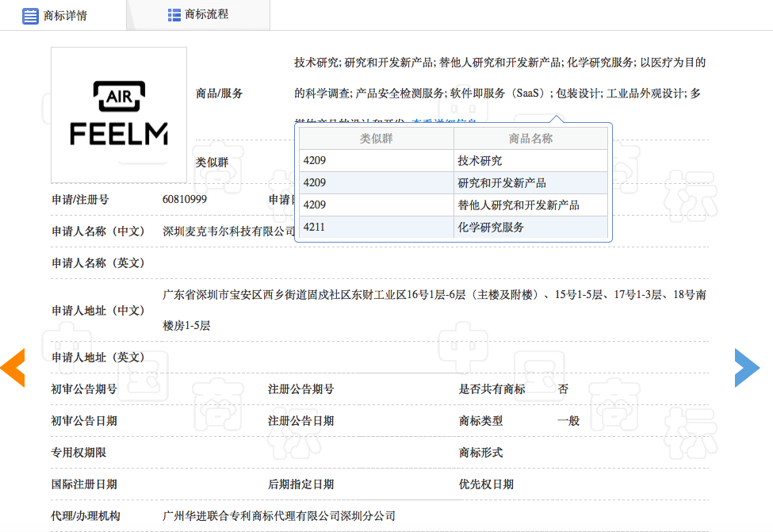The image size is (773, 532).
Task: Select agency 广州华进联合专利商标代理有限公司深圳分公司
Action: pyautogui.click(x=279, y=515)
